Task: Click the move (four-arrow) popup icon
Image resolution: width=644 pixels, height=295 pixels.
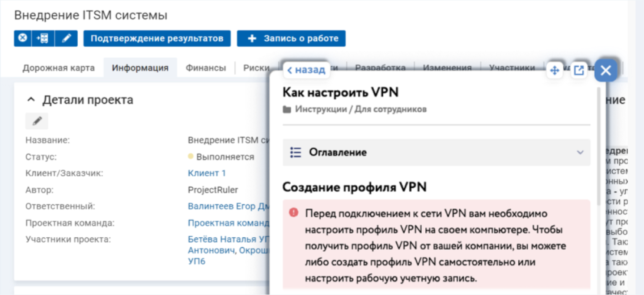Action: (555, 70)
